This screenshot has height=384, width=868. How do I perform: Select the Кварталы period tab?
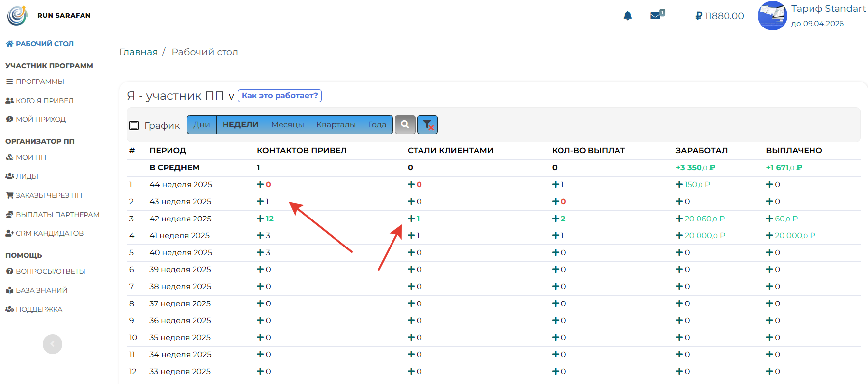336,125
